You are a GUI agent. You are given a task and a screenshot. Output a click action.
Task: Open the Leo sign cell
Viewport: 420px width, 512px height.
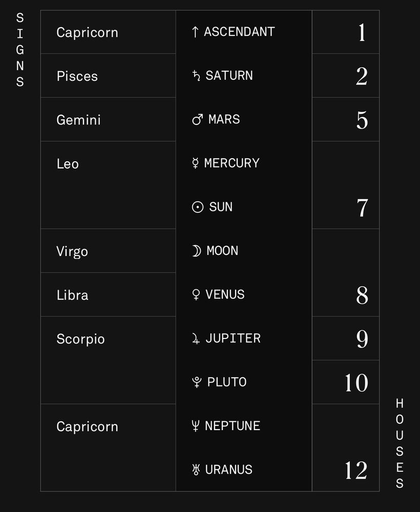[x=108, y=185]
